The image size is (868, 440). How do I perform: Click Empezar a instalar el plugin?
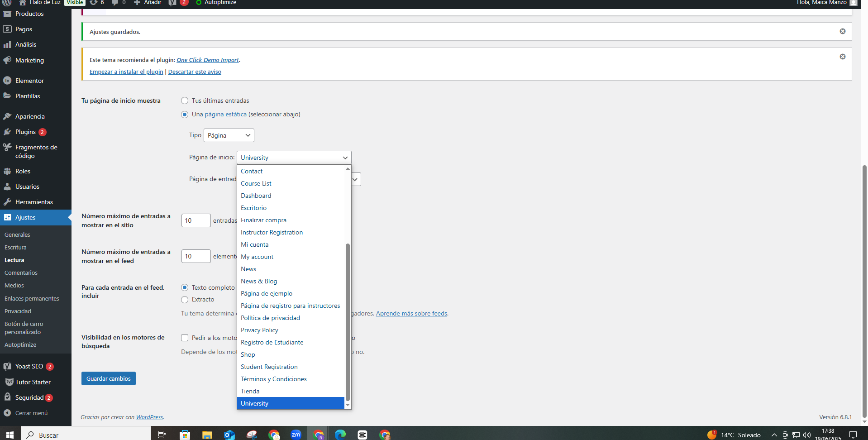[126, 72]
